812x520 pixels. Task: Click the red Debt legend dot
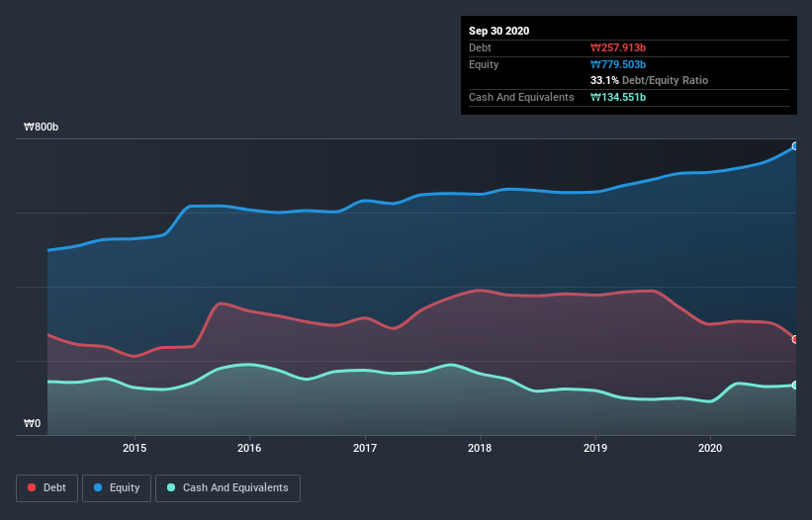pyautogui.click(x=32, y=487)
